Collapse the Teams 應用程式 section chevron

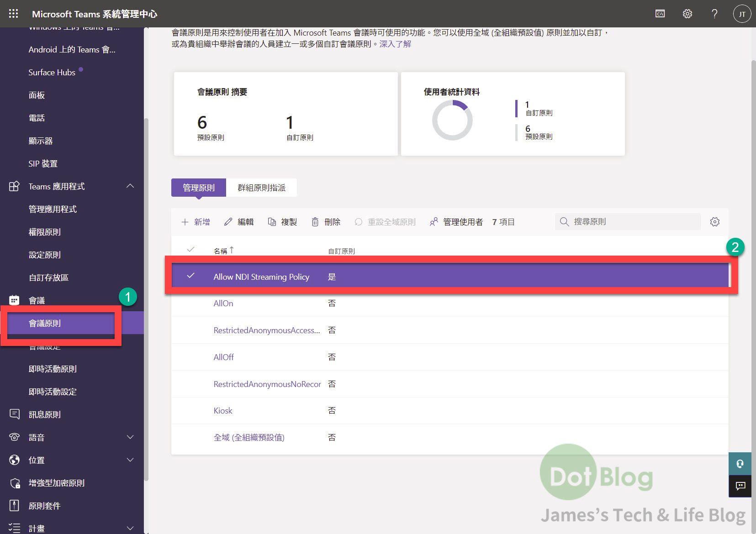click(130, 186)
